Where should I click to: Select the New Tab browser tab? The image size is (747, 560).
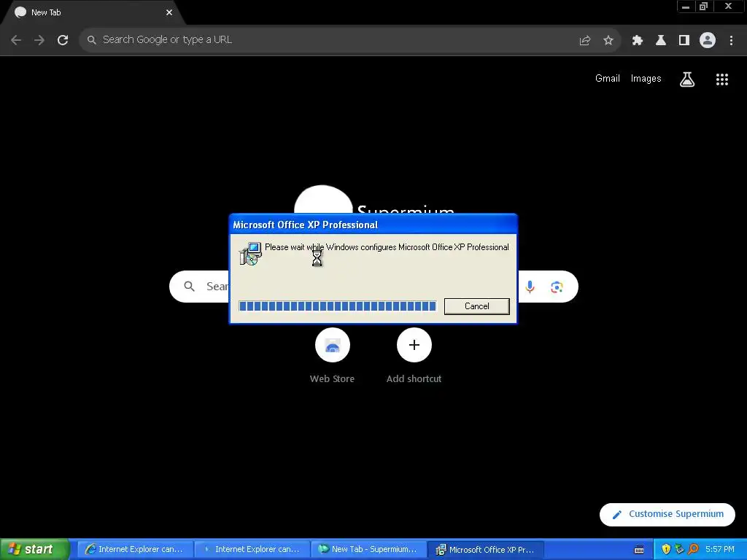click(x=93, y=13)
